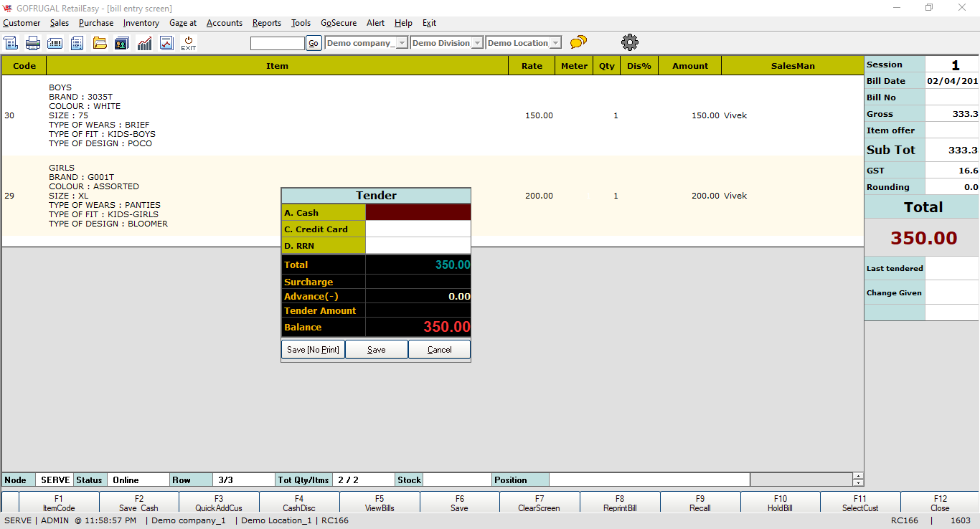
Task: Click the line graph sheet icon
Action: pos(166,43)
